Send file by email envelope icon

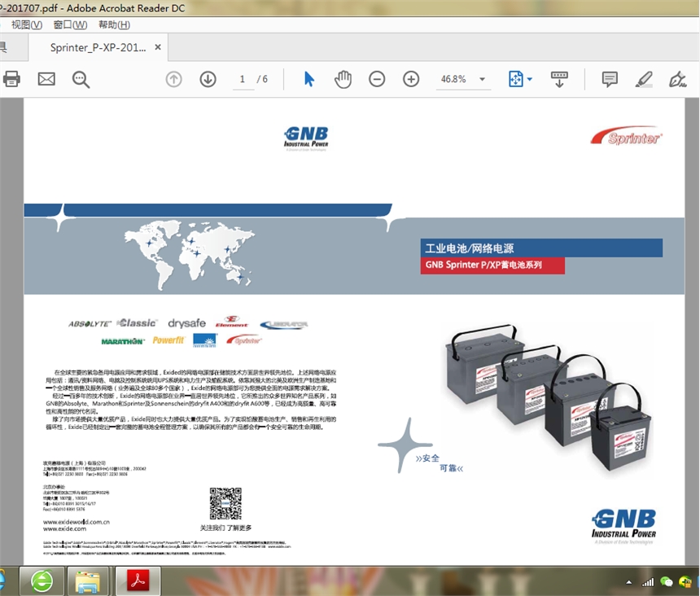tap(46, 79)
